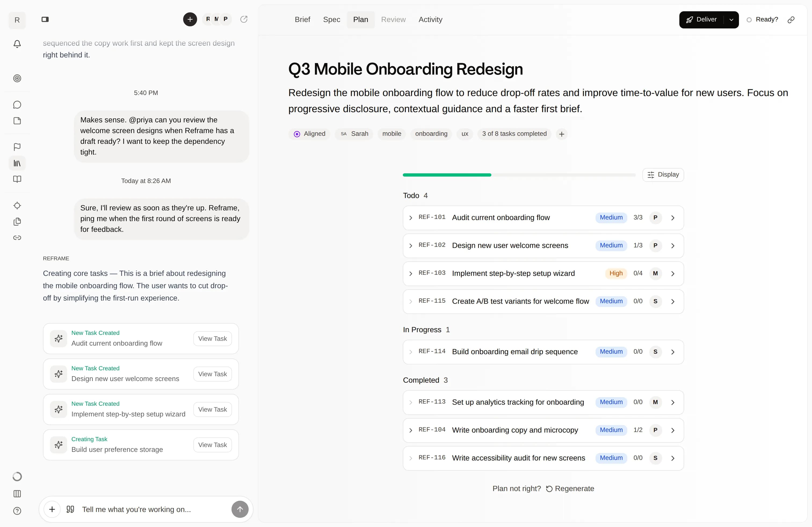Select the library shelves icon in sidebar
The width and height of the screenshot is (812, 527).
coord(17,163)
